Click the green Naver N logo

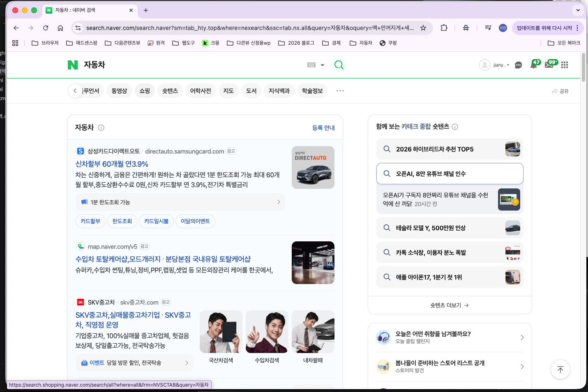pyautogui.click(x=72, y=64)
